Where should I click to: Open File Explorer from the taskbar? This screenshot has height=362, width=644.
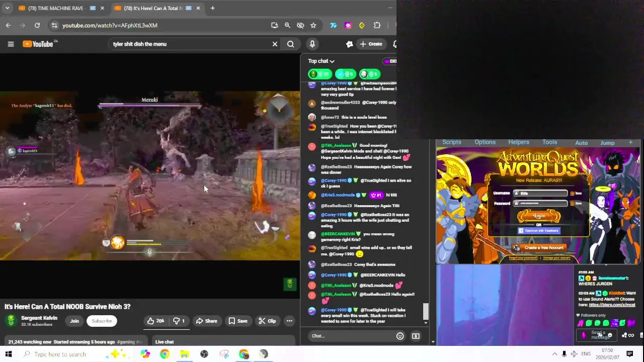pos(184,354)
